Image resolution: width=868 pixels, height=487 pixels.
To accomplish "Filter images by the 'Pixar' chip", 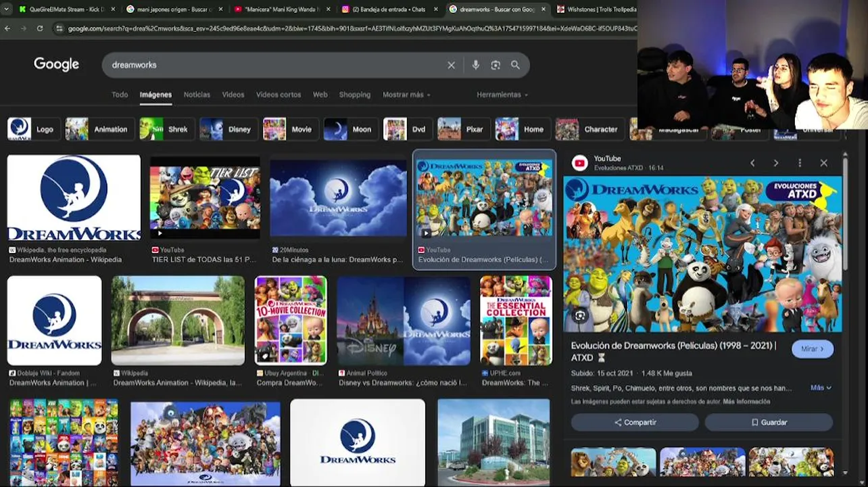I will (x=463, y=129).
